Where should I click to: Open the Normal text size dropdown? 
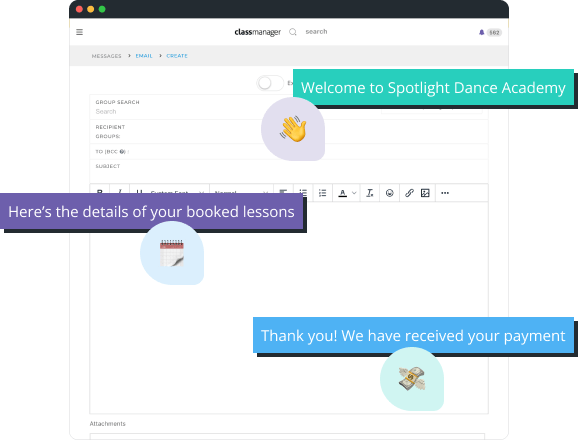pos(241,192)
